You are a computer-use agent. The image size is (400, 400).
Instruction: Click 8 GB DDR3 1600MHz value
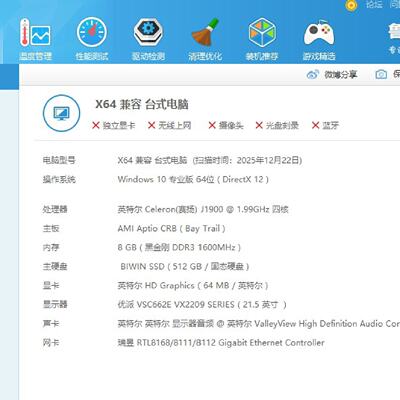click(179, 247)
